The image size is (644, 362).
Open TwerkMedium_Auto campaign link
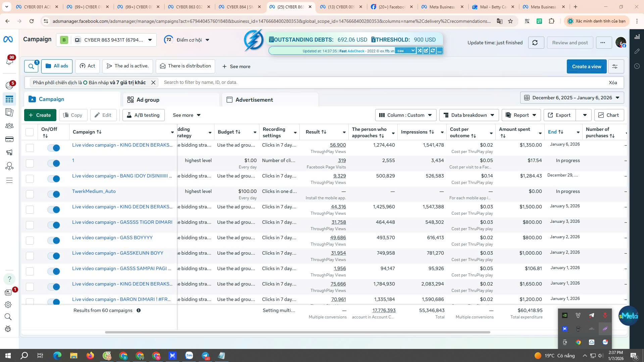pyautogui.click(x=94, y=191)
